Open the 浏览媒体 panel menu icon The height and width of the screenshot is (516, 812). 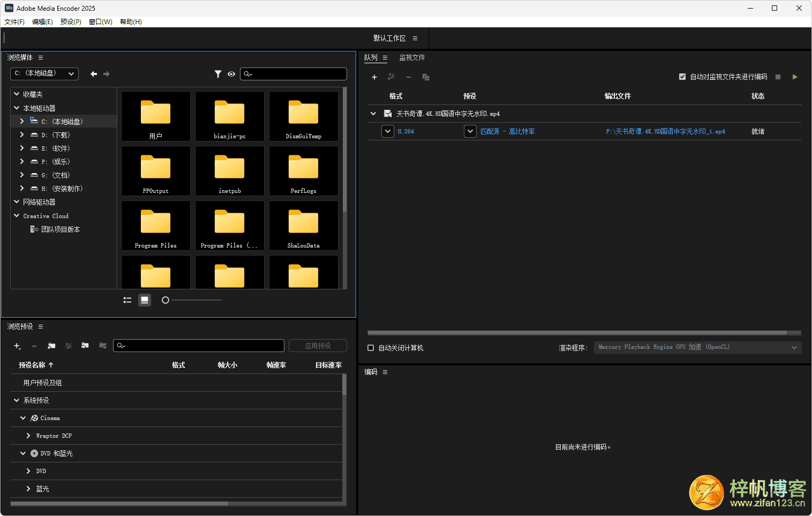point(41,57)
